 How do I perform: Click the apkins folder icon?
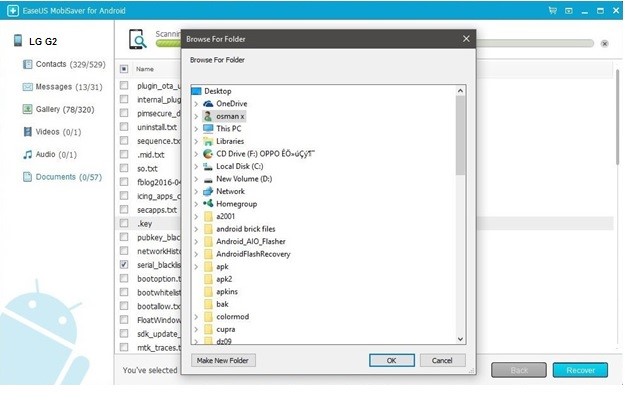click(x=208, y=292)
